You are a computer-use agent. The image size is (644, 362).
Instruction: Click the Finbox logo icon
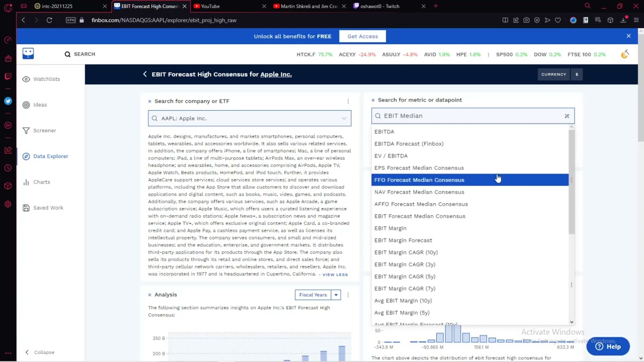[28, 53]
